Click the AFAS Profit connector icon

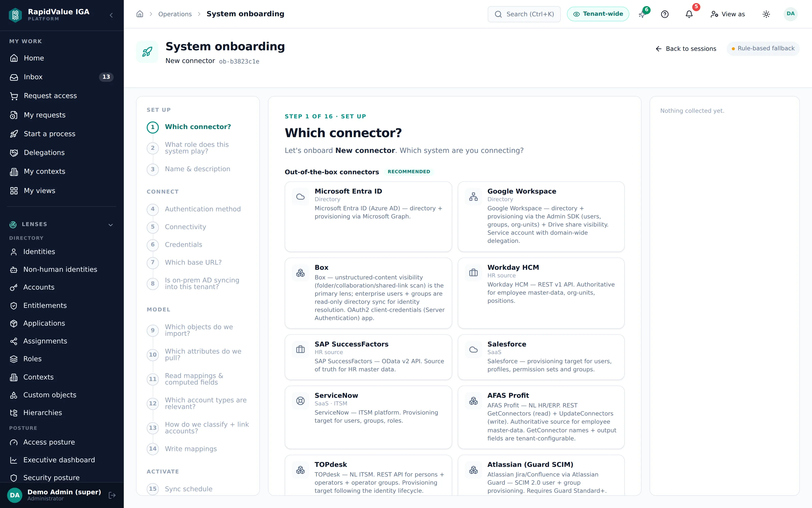(x=473, y=401)
